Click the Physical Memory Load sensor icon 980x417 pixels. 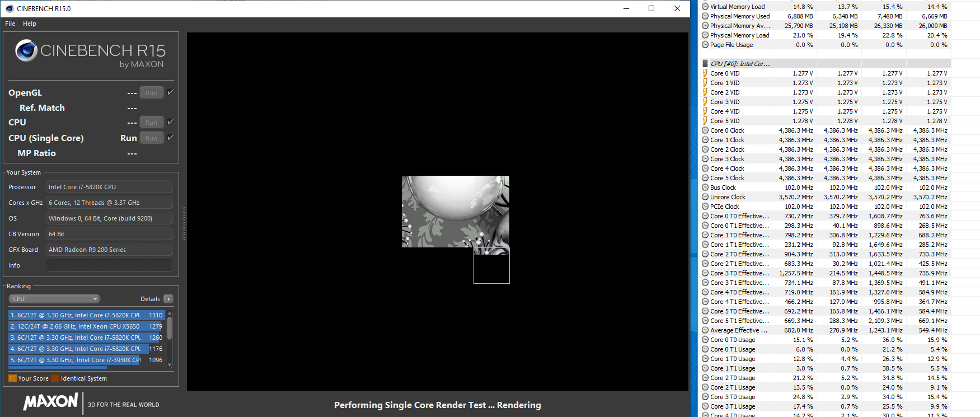click(x=705, y=35)
